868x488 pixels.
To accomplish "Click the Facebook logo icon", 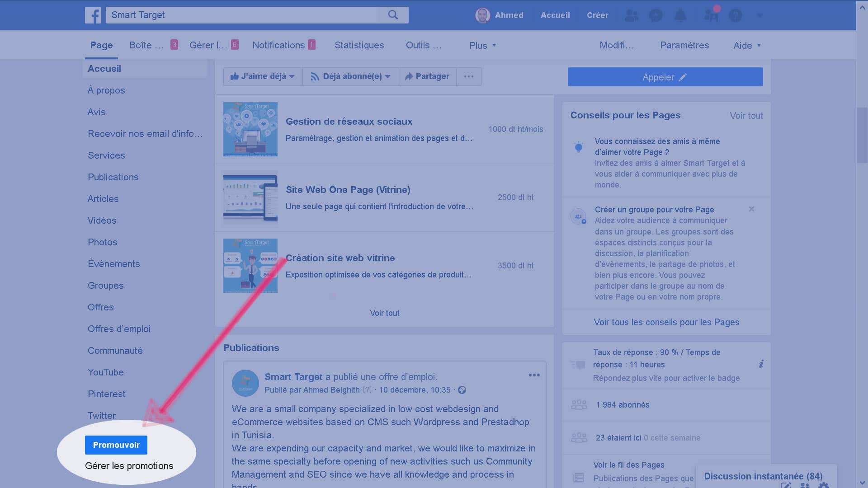I will point(93,15).
